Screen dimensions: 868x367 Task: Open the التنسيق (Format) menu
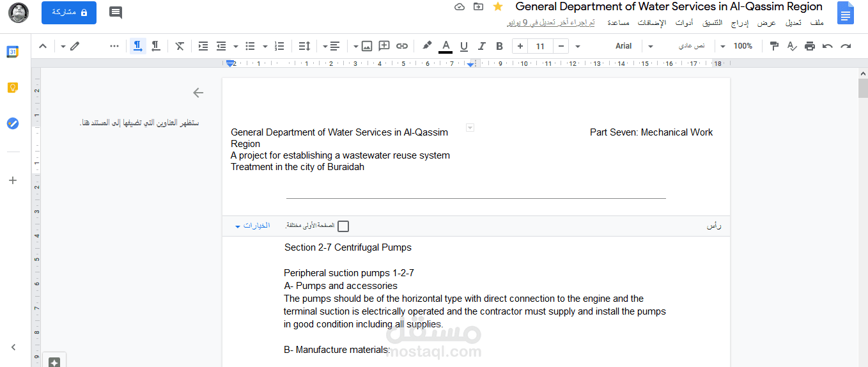(x=713, y=23)
